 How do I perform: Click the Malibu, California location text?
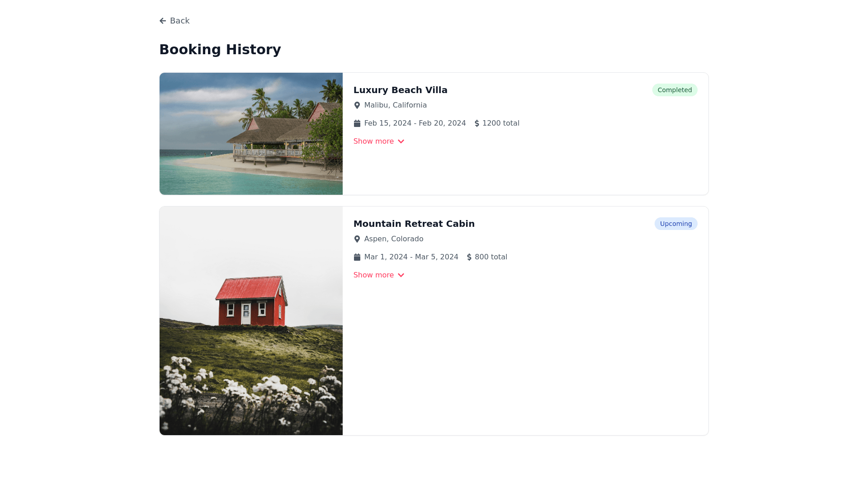pos(395,105)
